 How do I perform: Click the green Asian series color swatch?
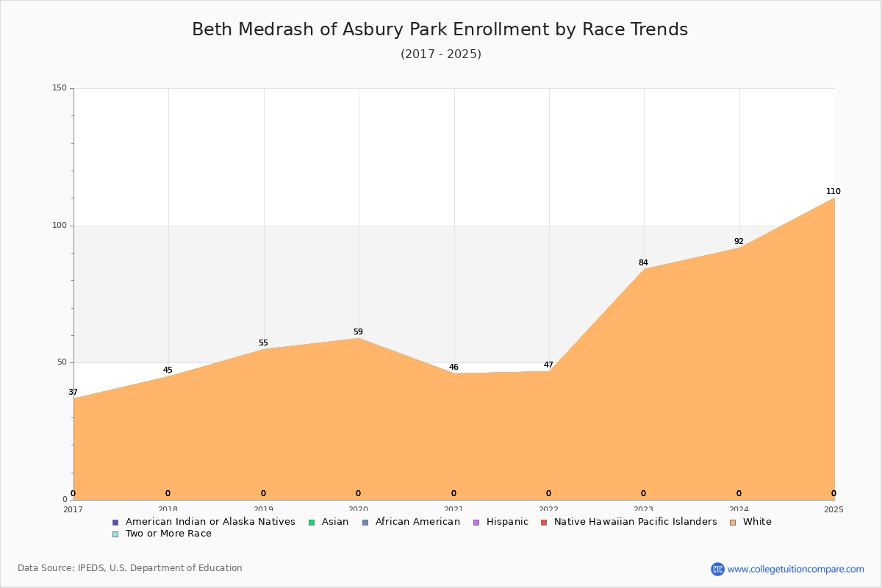click(x=312, y=523)
